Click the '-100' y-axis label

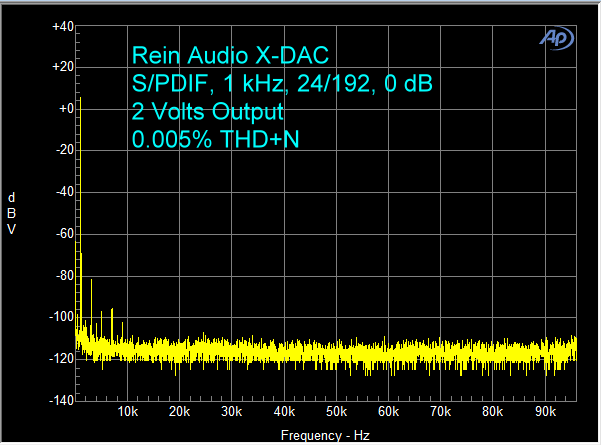[x=61, y=317]
